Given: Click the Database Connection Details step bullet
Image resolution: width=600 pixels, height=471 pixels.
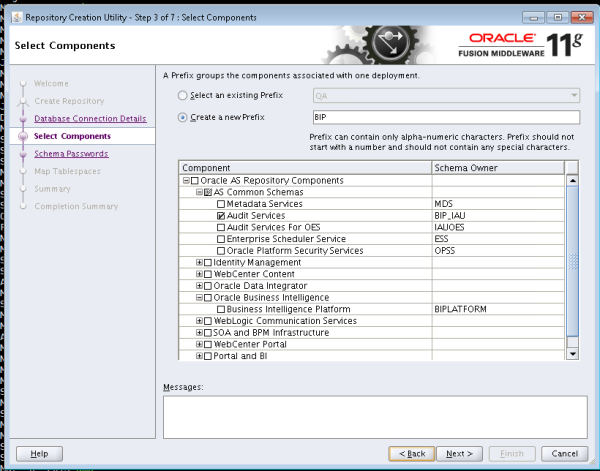Looking at the screenshot, I should pyautogui.click(x=23, y=119).
